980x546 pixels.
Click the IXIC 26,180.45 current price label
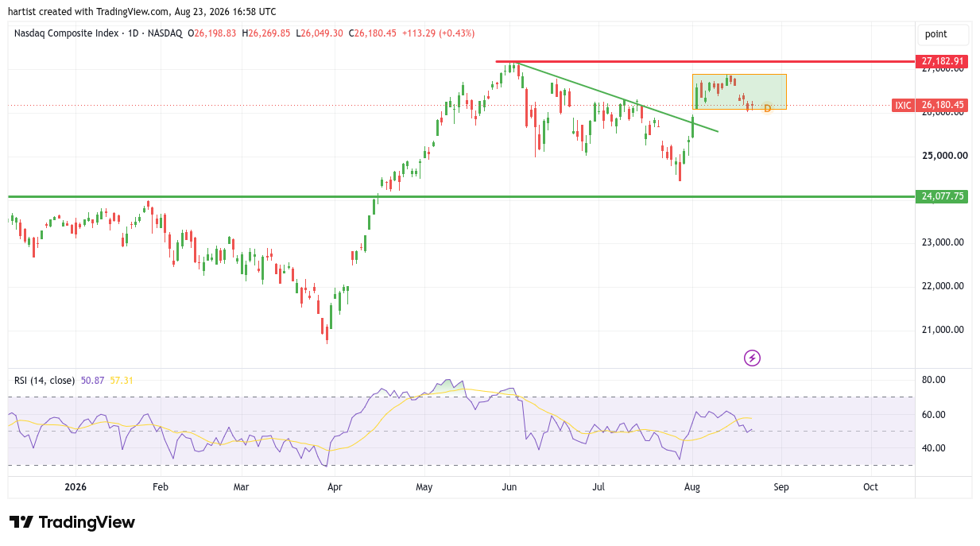coord(929,105)
